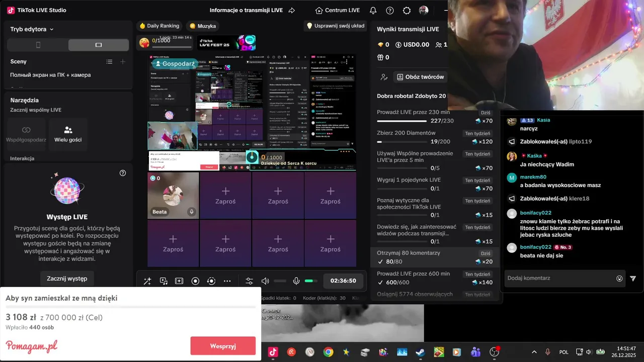The width and height of the screenshot is (644, 362).
Task: Open the emoji picker in comment box
Action: (619, 279)
